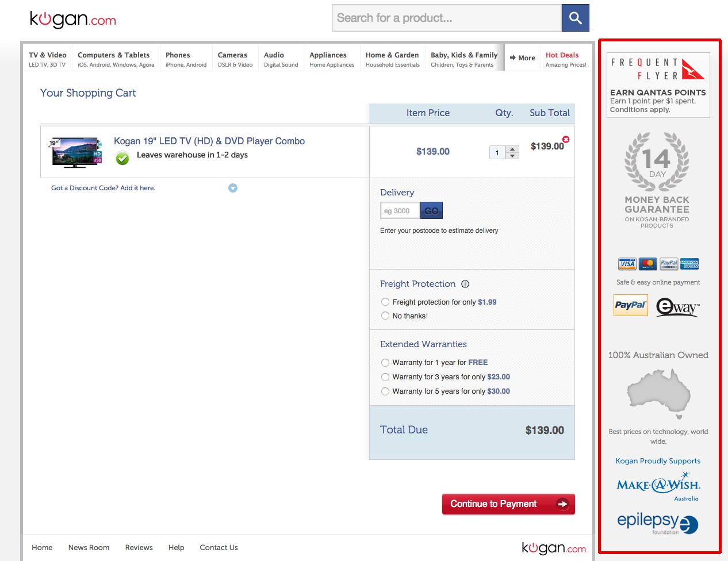Screen dimensions: 728x561
Task: Open the Audio menu
Action: pyautogui.click(x=281, y=59)
